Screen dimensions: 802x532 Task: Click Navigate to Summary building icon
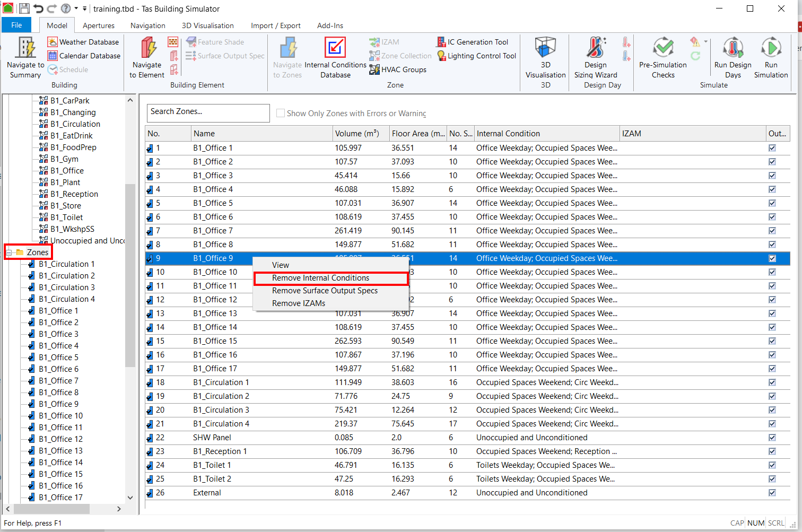point(25,47)
